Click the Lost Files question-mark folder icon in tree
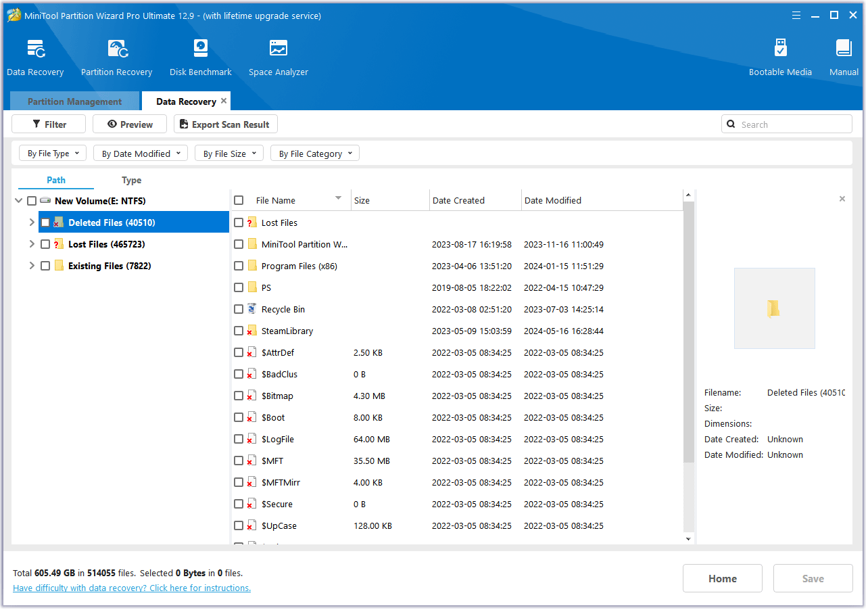 point(58,244)
